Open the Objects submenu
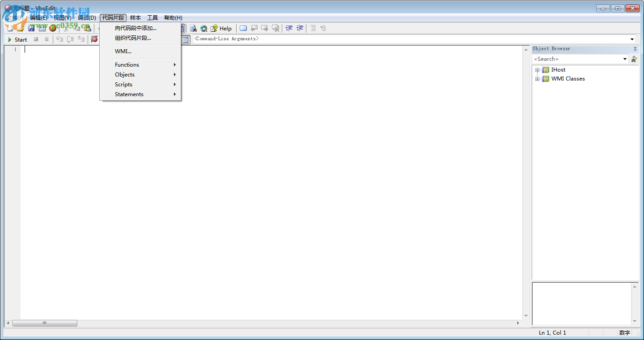Image resolution: width=644 pixels, height=340 pixels. [x=140, y=75]
